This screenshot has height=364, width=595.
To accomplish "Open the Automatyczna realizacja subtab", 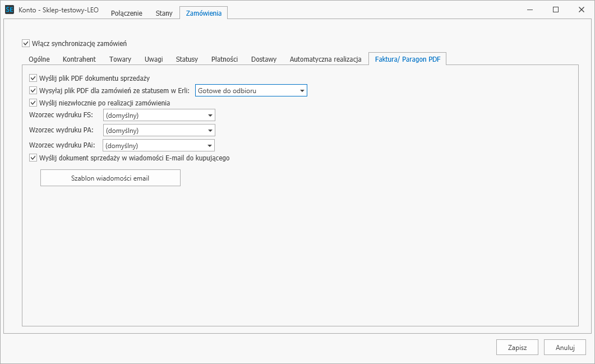I will (326, 59).
